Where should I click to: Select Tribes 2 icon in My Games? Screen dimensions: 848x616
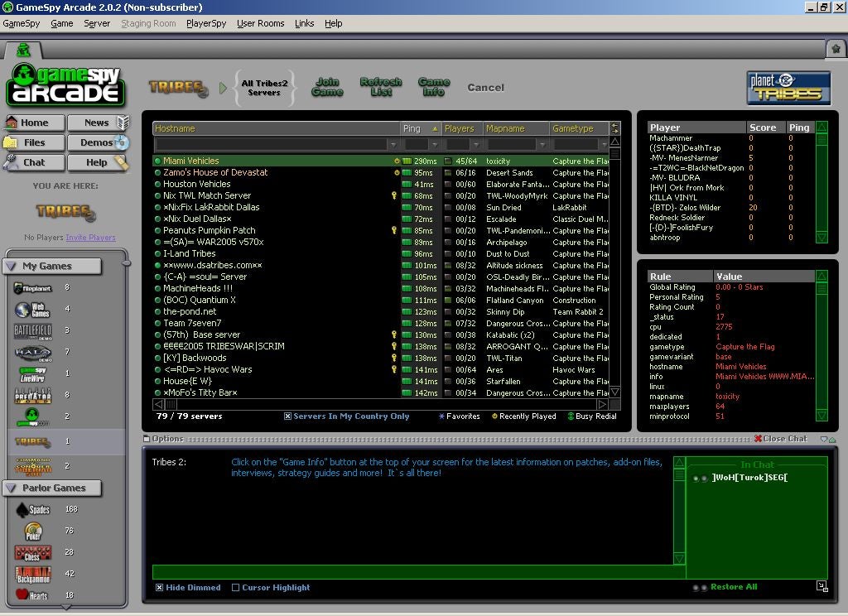(x=32, y=441)
